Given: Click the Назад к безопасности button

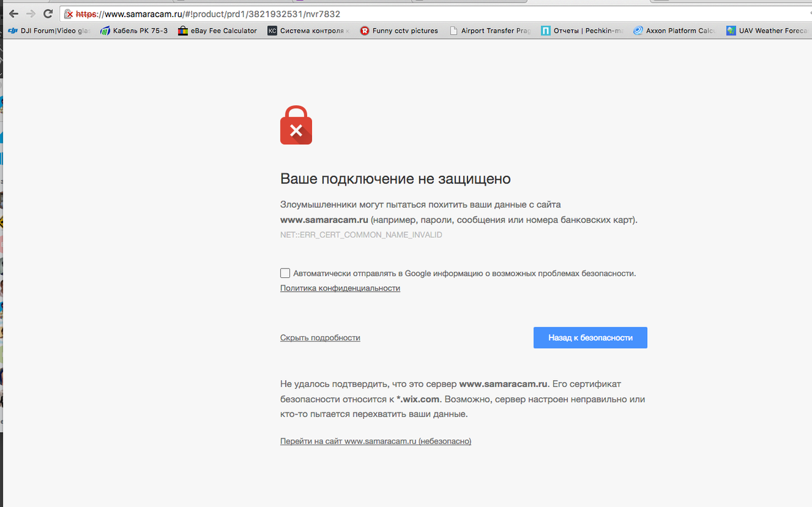Looking at the screenshot, I should (x=590, y=338).
